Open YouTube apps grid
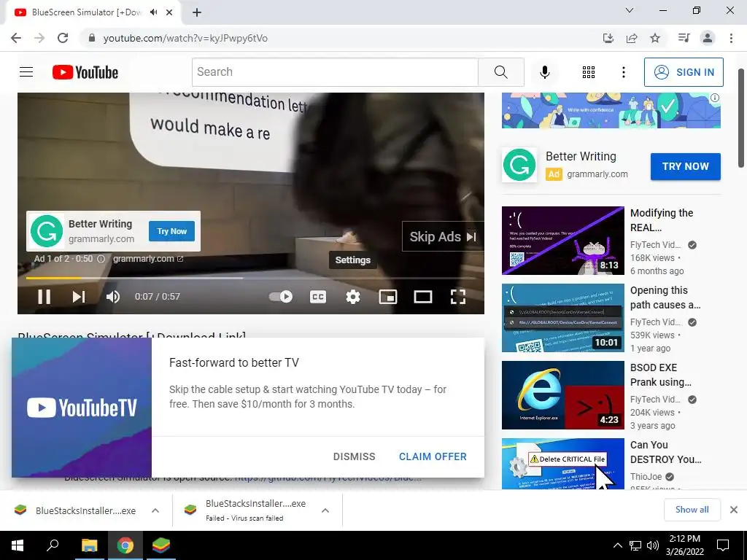Image resolution: width=747 pixels, height=560 pixels. [x=589, y=72]
